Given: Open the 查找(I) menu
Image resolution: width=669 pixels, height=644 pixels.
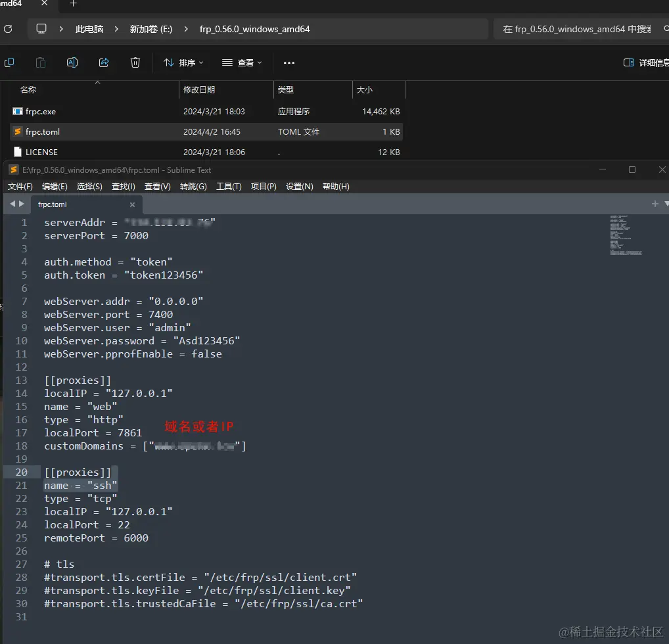Looking at the screenshot, I should click(124, 187).
